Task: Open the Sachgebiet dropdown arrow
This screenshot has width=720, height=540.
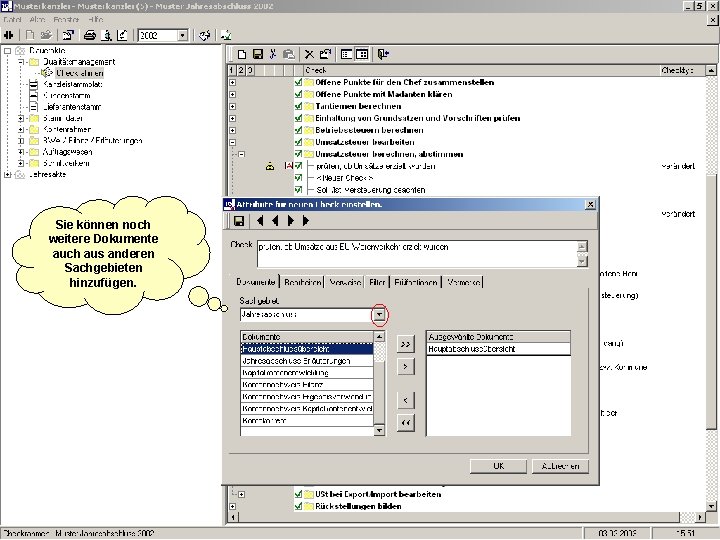Action: tap(379, 315)
